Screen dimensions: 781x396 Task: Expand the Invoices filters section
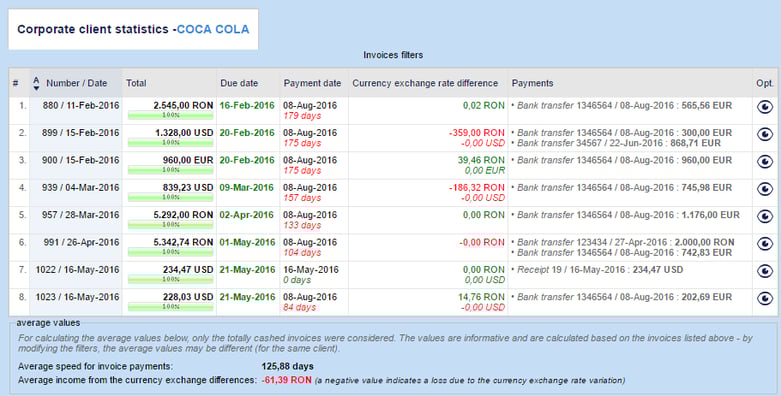tap(393, 55)
